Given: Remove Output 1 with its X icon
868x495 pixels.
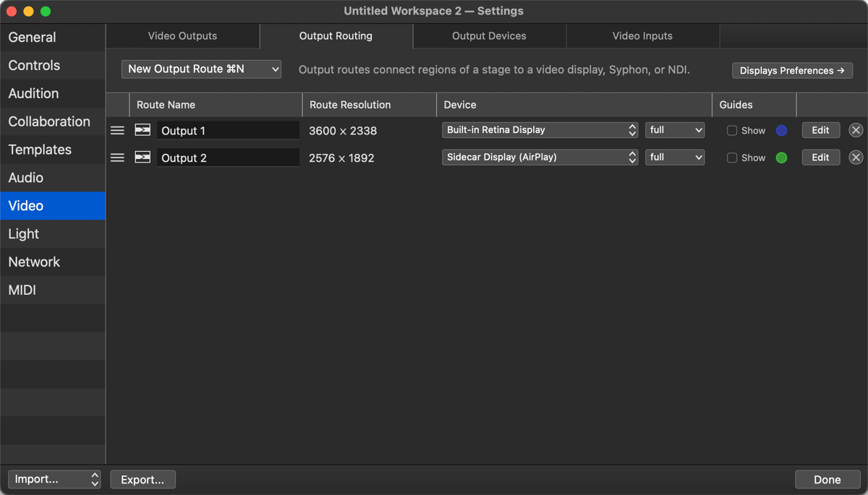Looking at the screenshot, I should pos(856,131).
